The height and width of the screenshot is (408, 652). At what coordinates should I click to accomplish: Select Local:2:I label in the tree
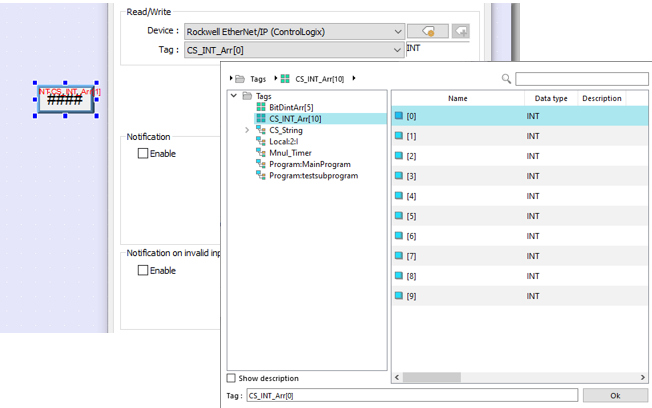(x=284, y=141)
